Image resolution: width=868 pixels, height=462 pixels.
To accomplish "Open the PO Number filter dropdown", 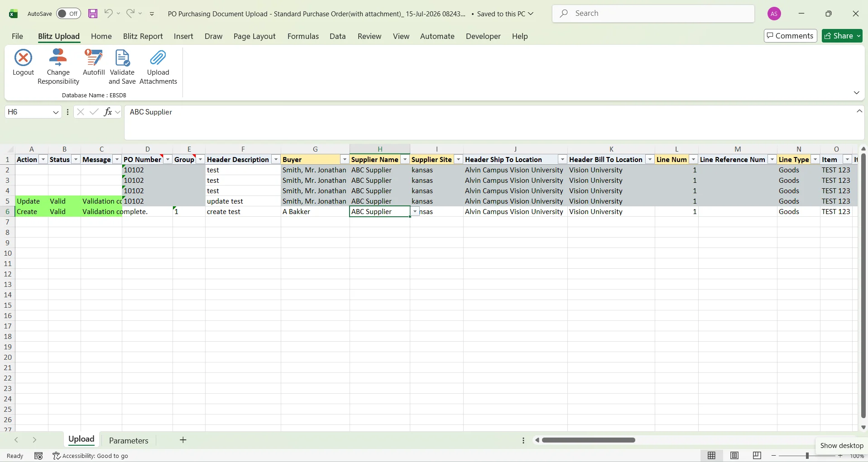I will (168, 159).
